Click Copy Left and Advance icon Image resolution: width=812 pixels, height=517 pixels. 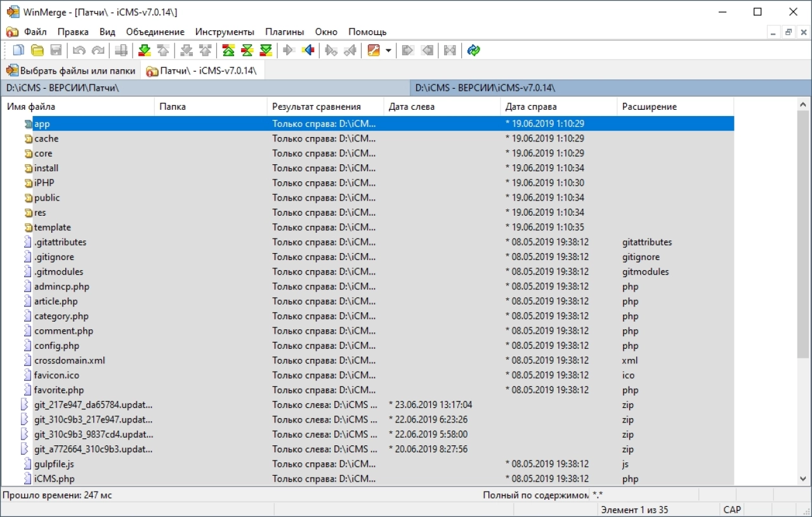point(350,50)
